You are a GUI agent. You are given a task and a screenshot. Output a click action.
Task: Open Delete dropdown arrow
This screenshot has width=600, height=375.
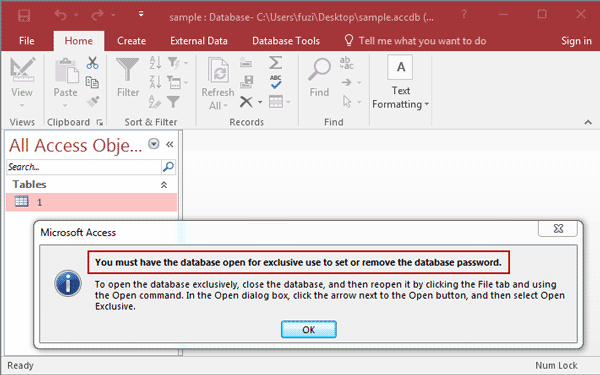point(260,102)
